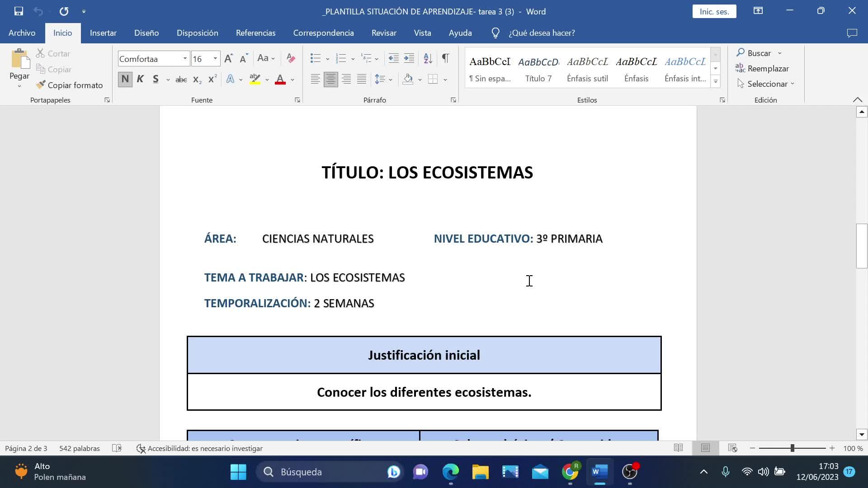The height and width of the screenshot is (488, 868).
Task: Increase indent with the indent icon
Action: click(409, 58)
